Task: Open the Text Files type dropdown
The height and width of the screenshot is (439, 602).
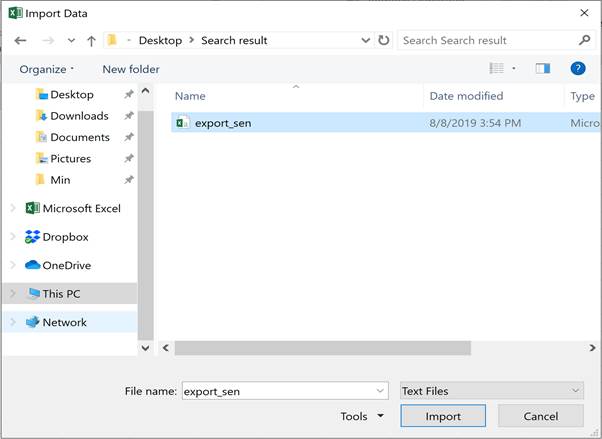Action: click(490, 391)
